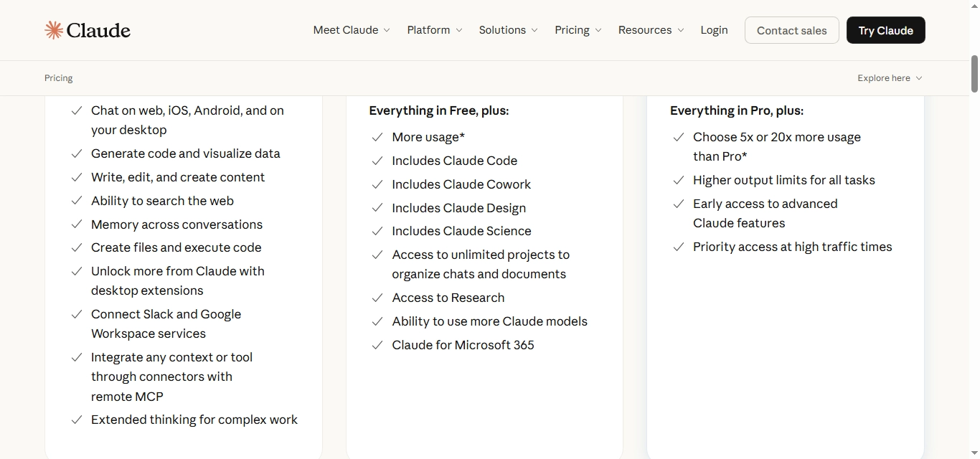Expand the Platform chevron arrow

[459, 30]
